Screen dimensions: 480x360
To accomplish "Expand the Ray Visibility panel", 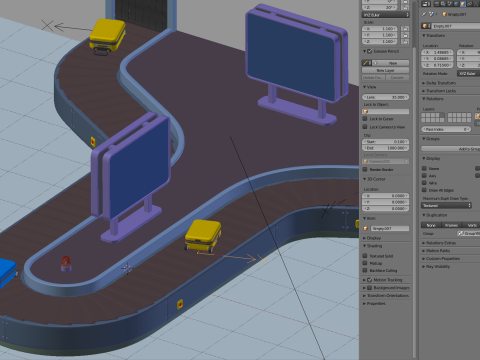I will [x=424, y=267].
